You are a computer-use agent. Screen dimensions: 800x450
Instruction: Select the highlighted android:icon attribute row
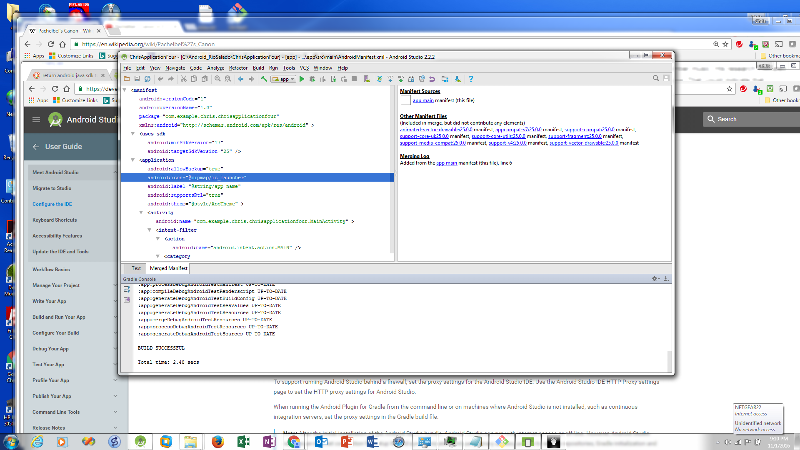coord(257,178)
